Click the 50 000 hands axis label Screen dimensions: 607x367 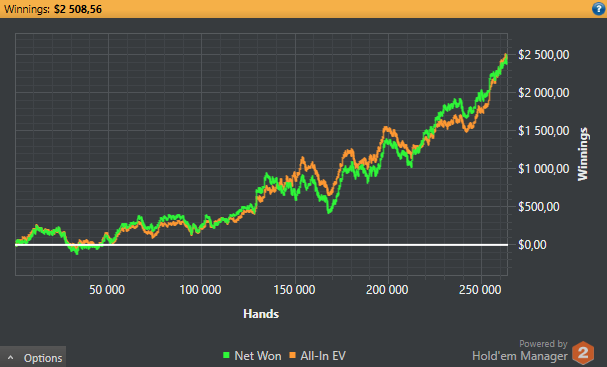(x=107, y=290)
